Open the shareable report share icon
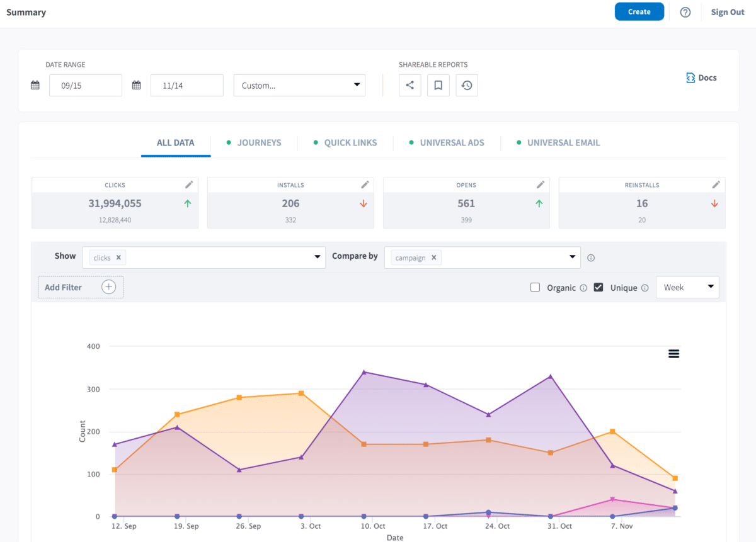 pos(409,85)
